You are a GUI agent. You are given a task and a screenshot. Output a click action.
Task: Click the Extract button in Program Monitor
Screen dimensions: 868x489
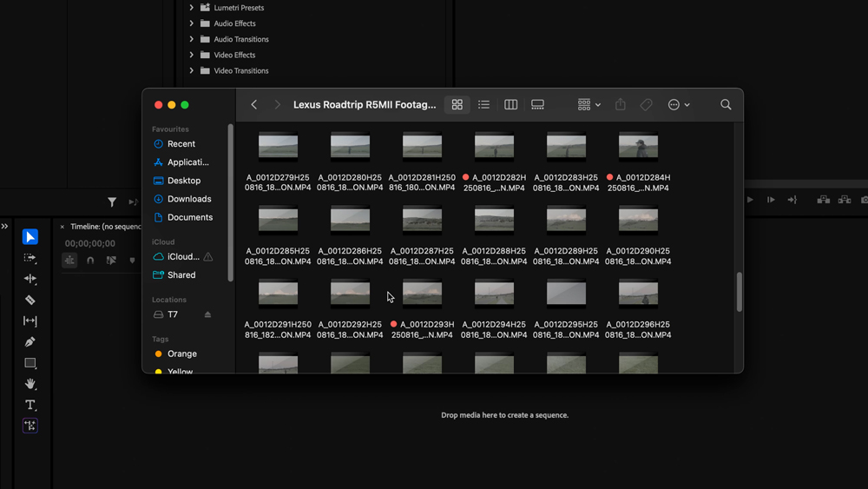pos(845,200)
